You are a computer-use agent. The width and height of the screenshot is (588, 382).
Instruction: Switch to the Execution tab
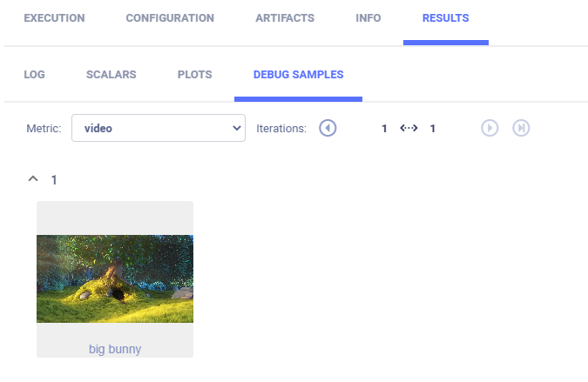pos(54,18)
